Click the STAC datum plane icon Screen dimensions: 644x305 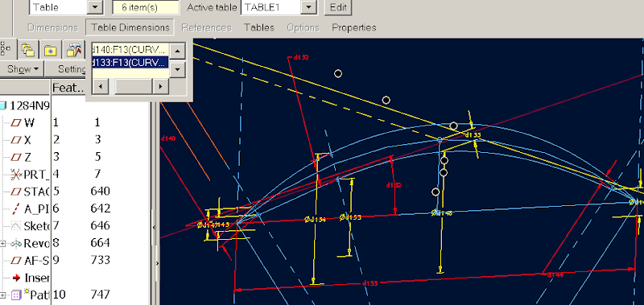click(16, 192)
